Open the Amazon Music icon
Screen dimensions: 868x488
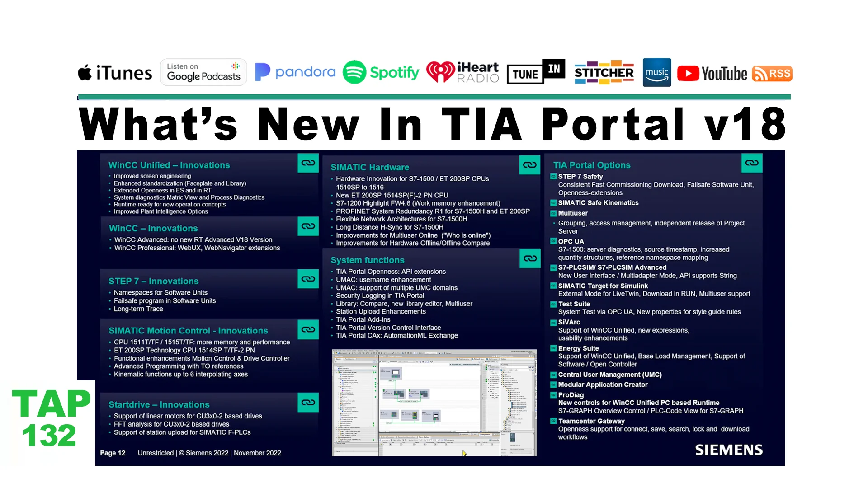pos(656,72)
